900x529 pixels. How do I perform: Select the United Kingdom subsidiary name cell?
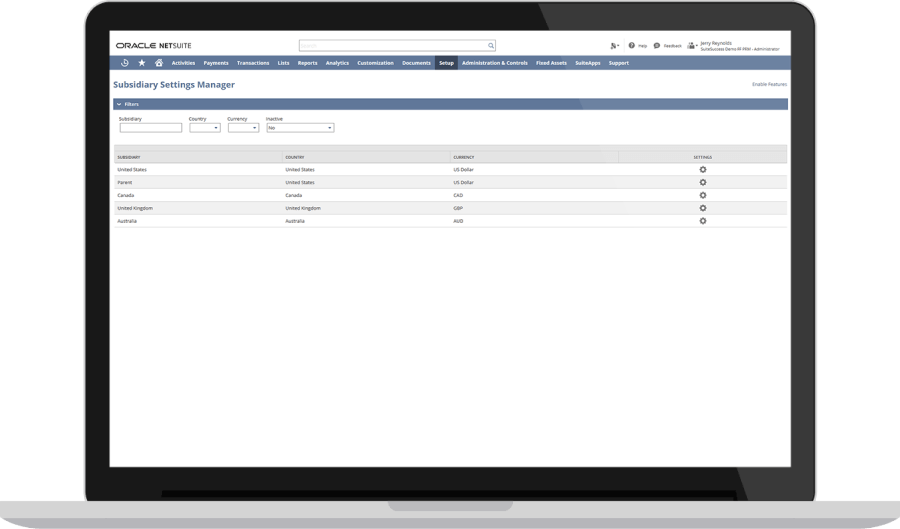point(135,208)
